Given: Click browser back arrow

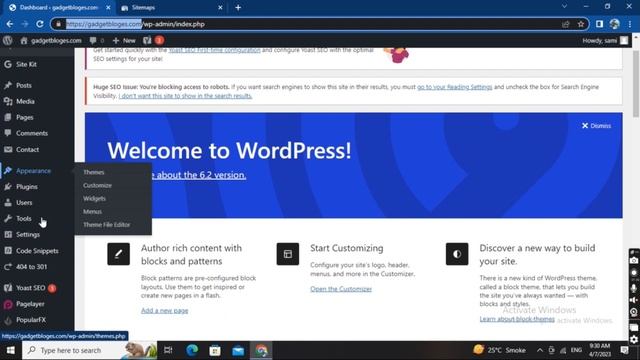Looking at the screenshot, I should (9, 24).
